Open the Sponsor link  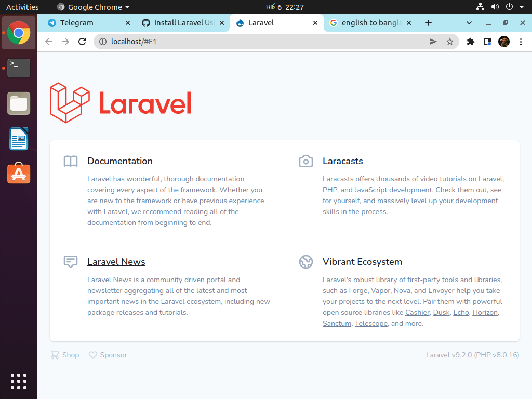[113, 355]
